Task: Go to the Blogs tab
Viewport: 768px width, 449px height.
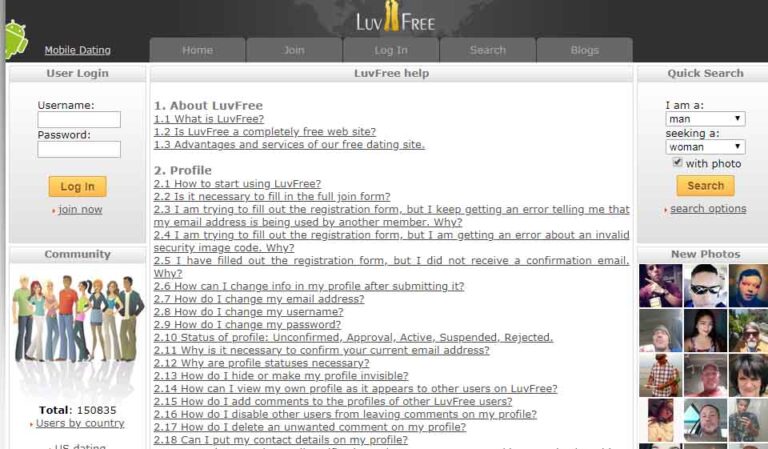Action: point(584,50)
